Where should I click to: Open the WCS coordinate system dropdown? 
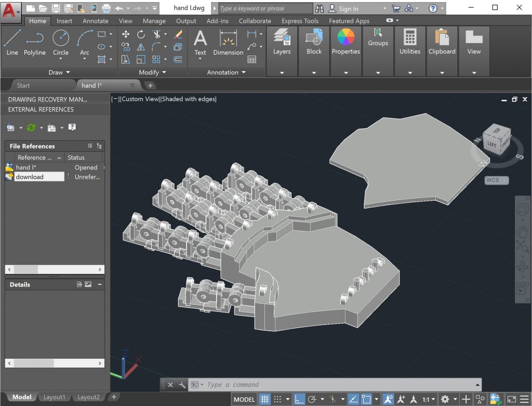point(496,180)
